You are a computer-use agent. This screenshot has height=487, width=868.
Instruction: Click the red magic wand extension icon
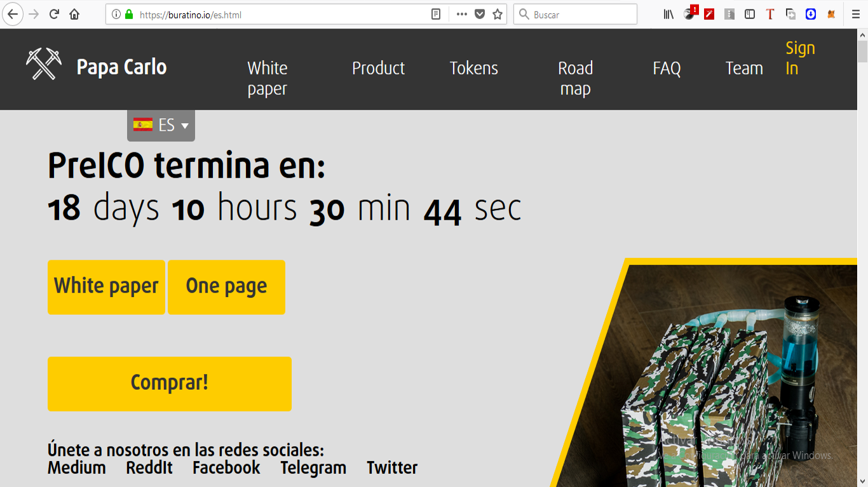pyautogui.click(x=709, y=14)
